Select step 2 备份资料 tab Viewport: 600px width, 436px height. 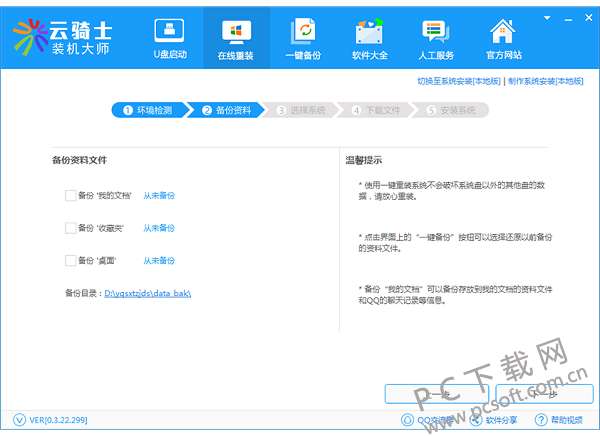tap(227, 110)
